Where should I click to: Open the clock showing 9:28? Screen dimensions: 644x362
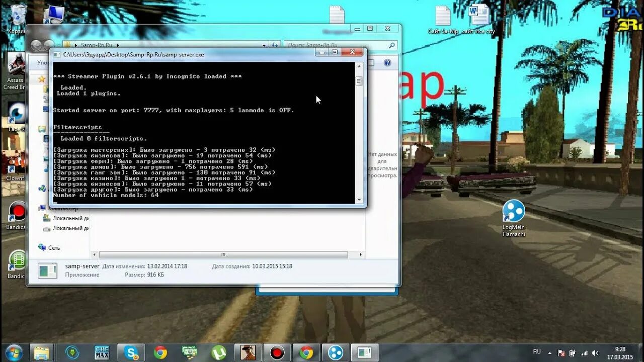point(620,353)
